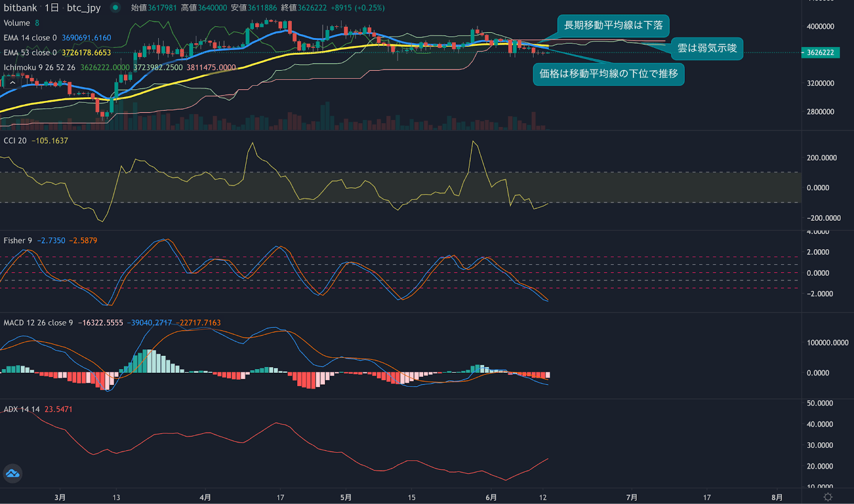Toggle visibility of the Volume indicator
The width and height of the screenshot is (854, 504).
coord(17,23)
